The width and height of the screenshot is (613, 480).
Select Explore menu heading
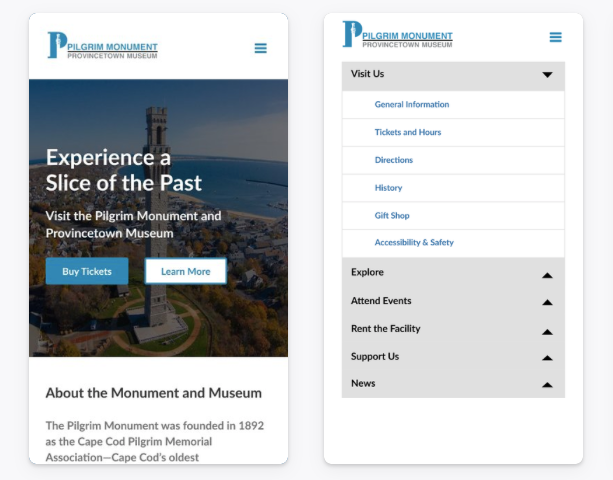click(367, 272)
